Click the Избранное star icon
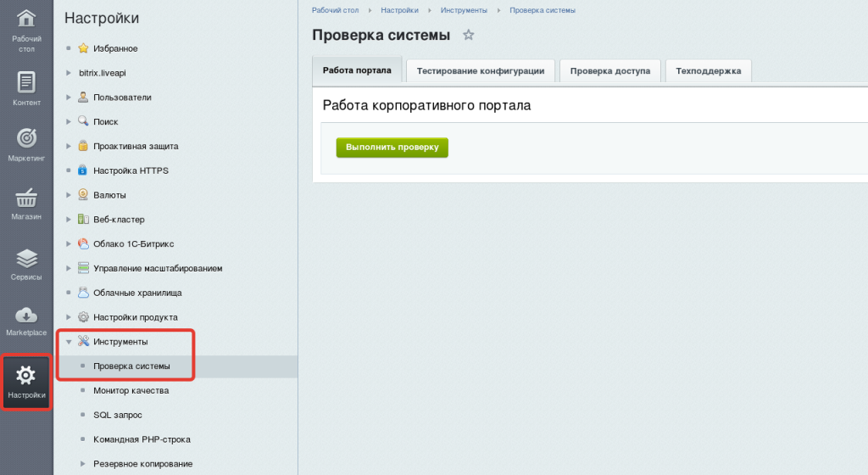 [x=83, y=48]
